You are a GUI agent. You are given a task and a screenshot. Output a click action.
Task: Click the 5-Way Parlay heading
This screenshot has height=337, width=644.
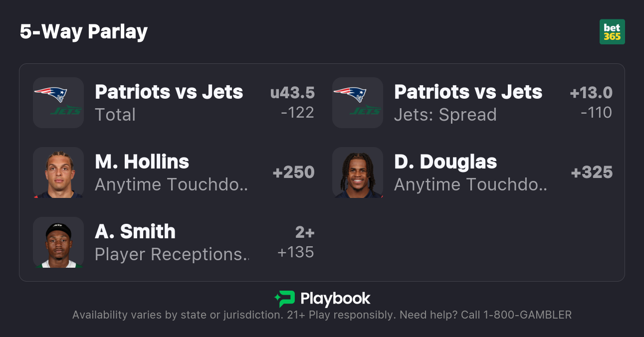tap(84, 32)
